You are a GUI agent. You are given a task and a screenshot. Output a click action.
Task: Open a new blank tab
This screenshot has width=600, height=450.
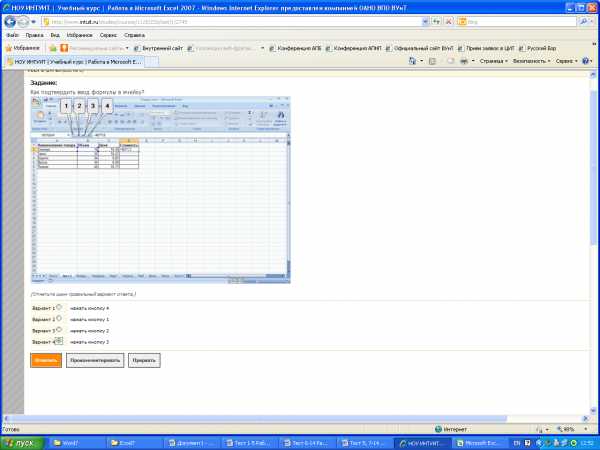click(x=152, y=62)
